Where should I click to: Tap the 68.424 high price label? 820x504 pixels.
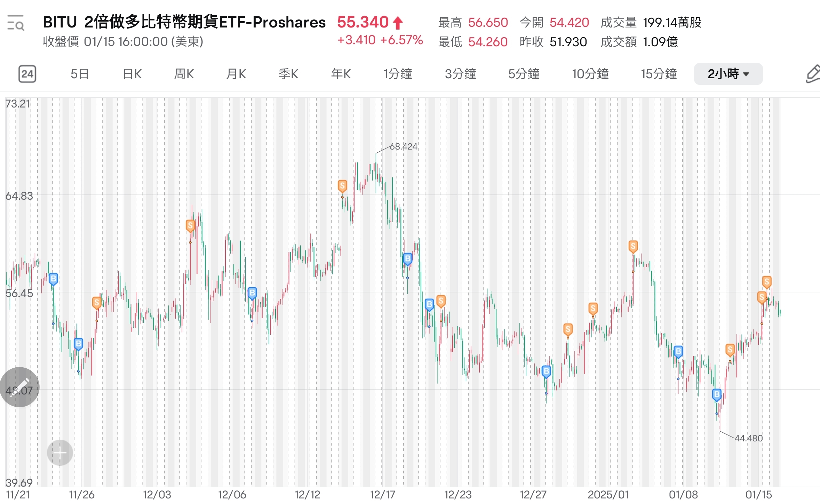(404, 146)
